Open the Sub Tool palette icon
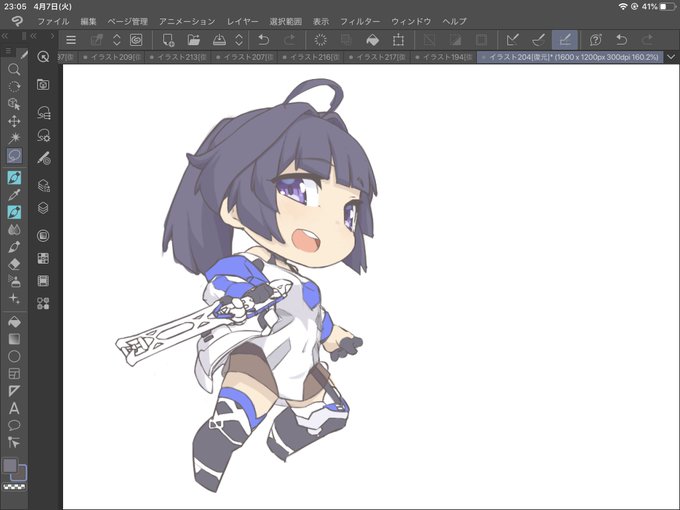The image size is (680, 510). (x=43, y=112)
